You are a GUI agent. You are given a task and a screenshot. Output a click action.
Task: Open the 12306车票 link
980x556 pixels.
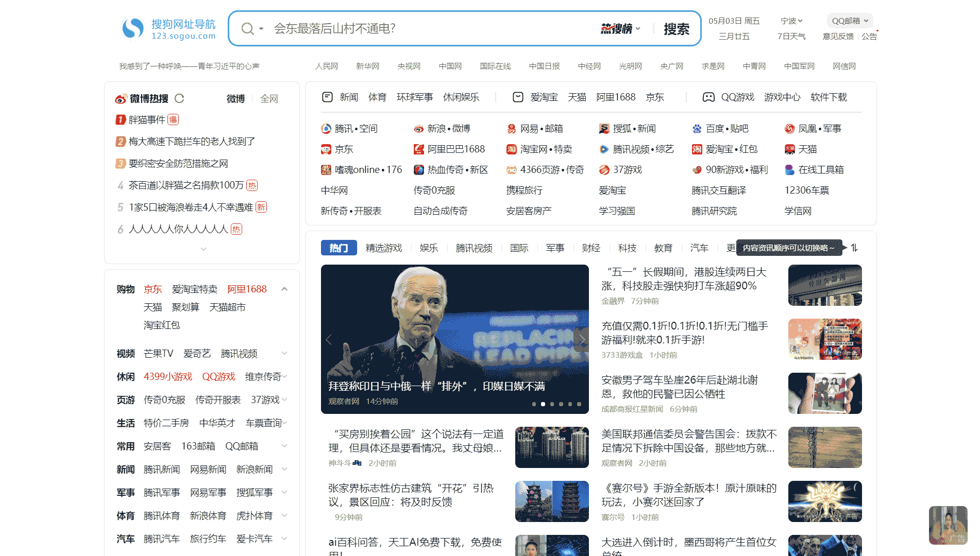(x=807, y=190)
